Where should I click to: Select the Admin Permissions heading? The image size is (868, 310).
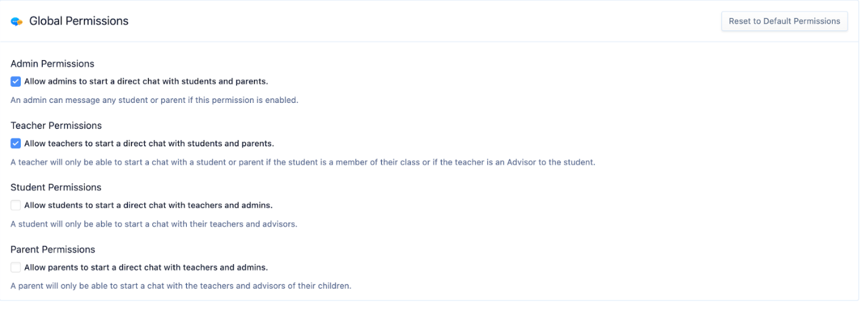point(53,63)
